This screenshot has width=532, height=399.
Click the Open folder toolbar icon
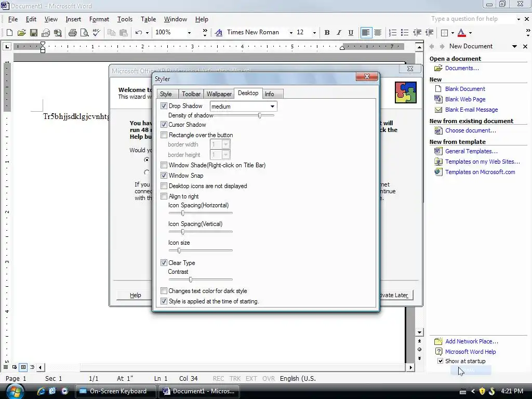click(x=21, y=33)
